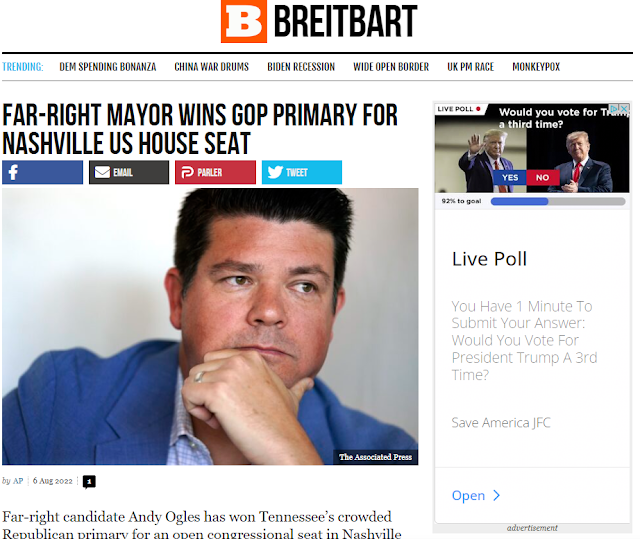Vote YES in the live poll

click(x=509, y=177)
